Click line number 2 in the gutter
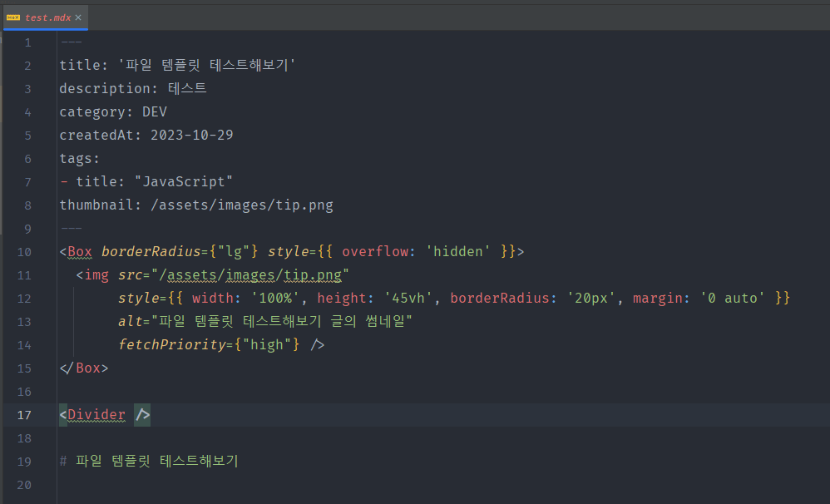Image resolution: width=830 pixels, height=504 pixels. click(27, 66)
